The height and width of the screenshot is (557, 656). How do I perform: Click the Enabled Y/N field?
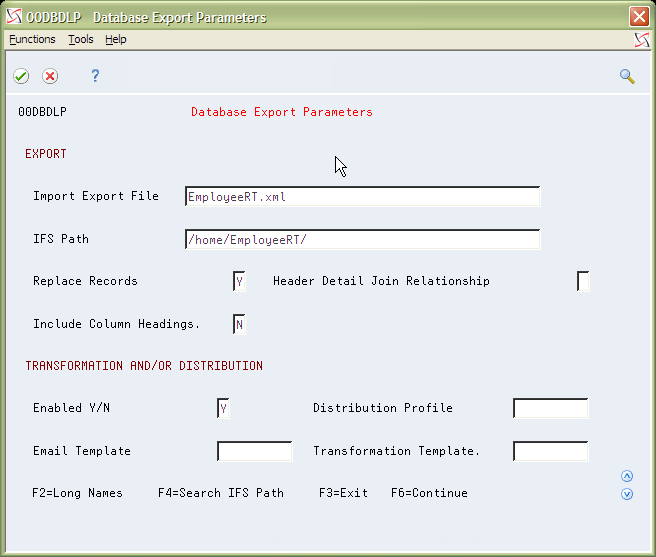223,408
